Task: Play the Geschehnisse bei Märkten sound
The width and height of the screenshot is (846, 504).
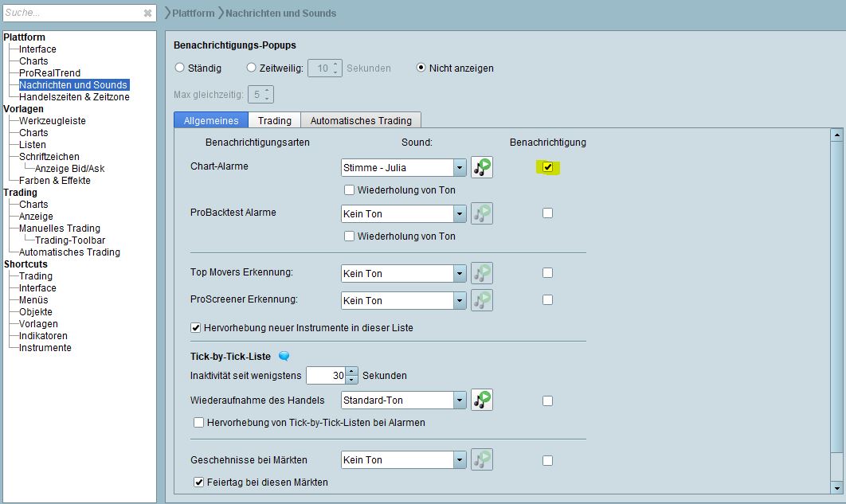Action: click(482, 459)
